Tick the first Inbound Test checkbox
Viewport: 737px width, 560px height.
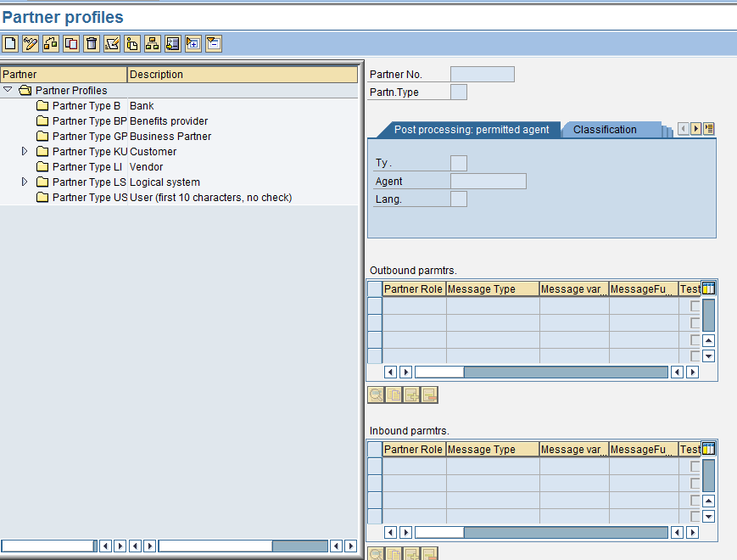(x=695, y=467)
